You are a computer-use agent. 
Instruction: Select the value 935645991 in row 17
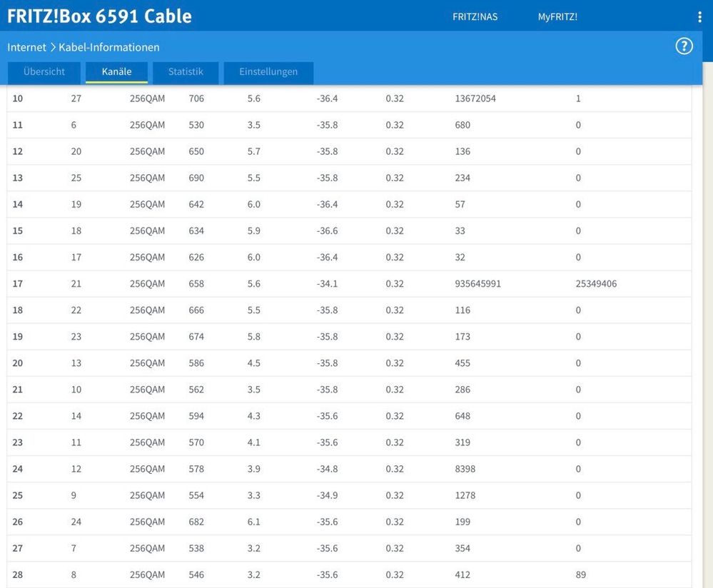(x=478, y=284)
